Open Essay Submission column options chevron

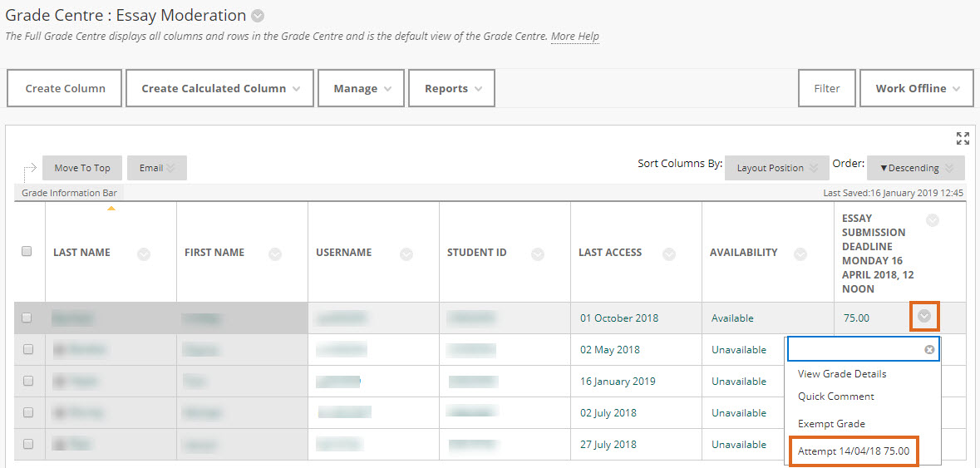click(x=933, y=220)
